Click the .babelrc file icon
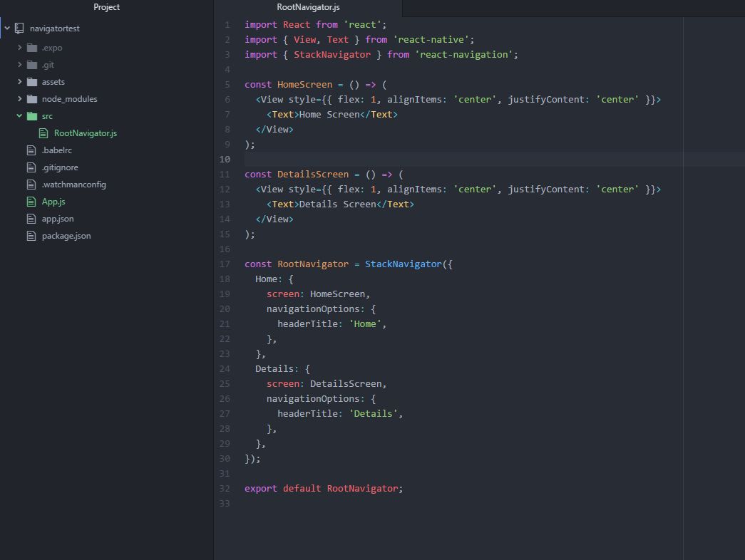 click(31, 150)
